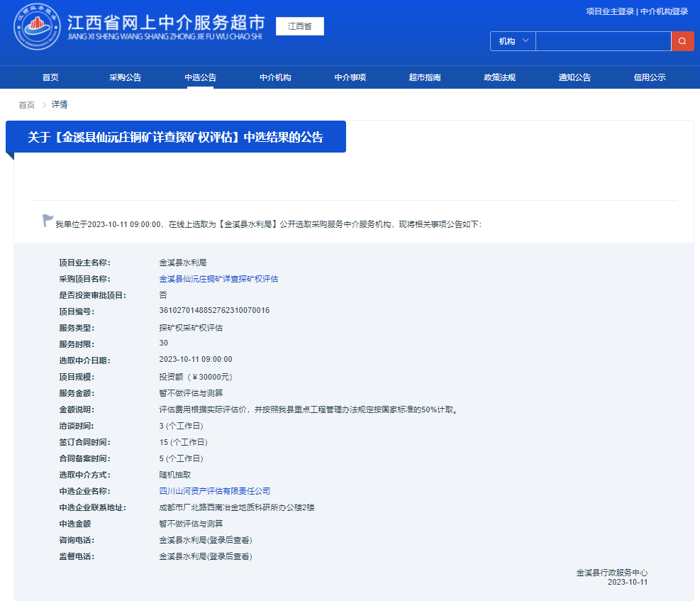Click inside the search input field

[603, 41]
